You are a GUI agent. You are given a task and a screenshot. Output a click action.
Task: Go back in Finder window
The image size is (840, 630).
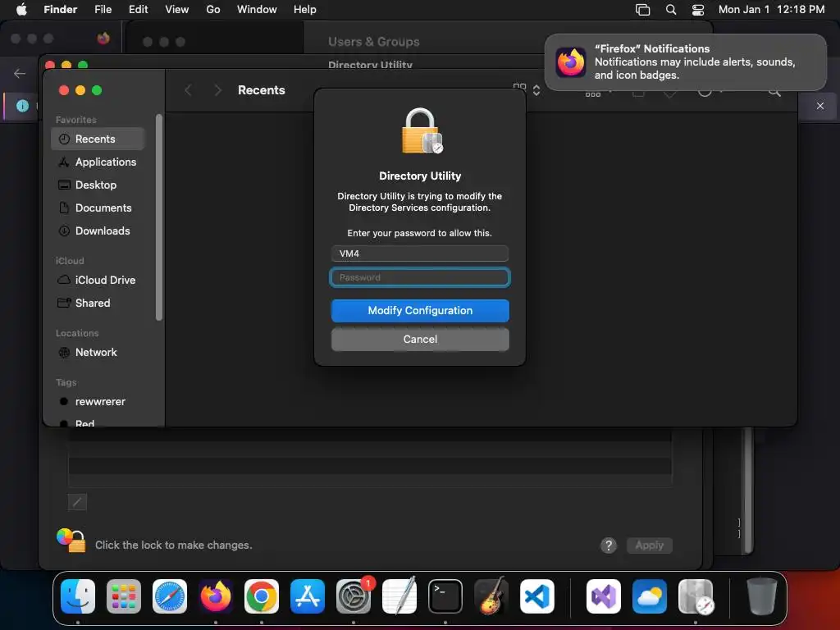coord(188,90)
